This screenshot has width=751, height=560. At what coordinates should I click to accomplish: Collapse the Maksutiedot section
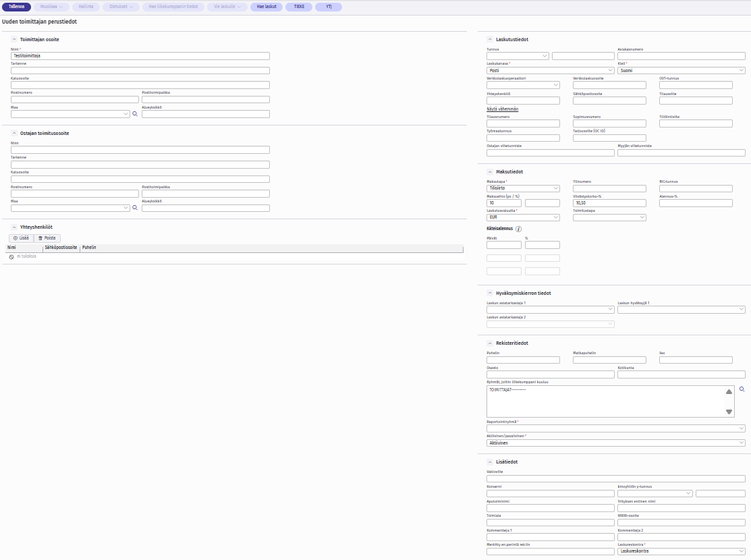(x=490, y=172)
